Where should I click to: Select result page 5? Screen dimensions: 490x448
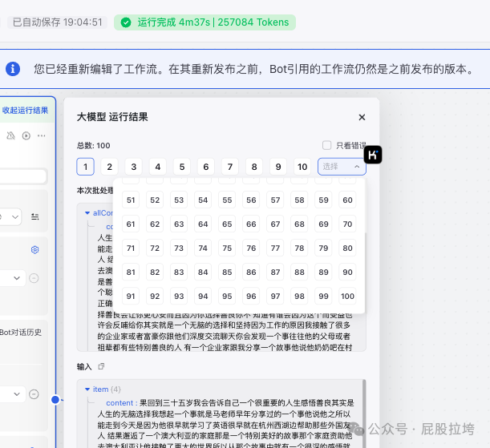182,167
